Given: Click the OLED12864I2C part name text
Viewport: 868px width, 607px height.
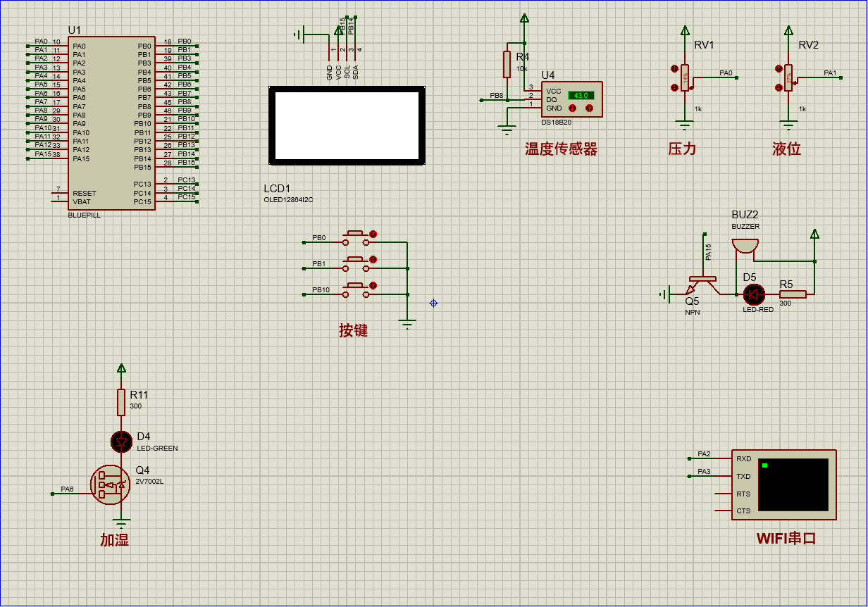Looking at the screenshot, I should pyautogui.click(x=289, y=200).
